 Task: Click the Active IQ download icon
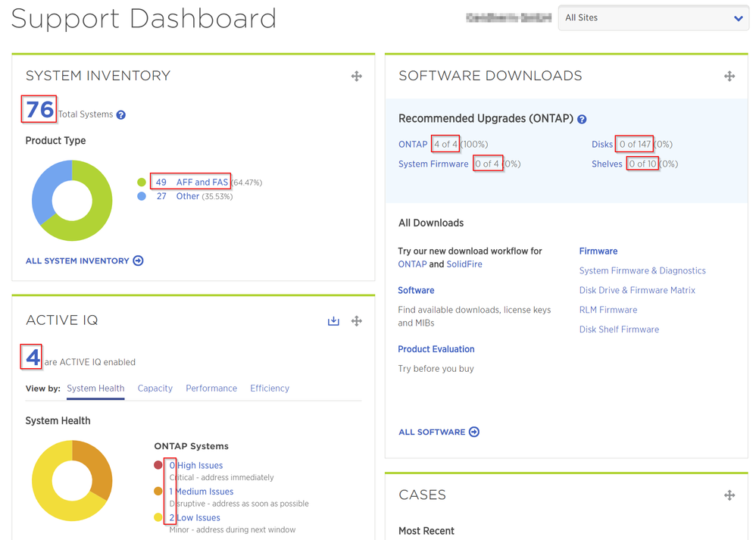(333, 321)
